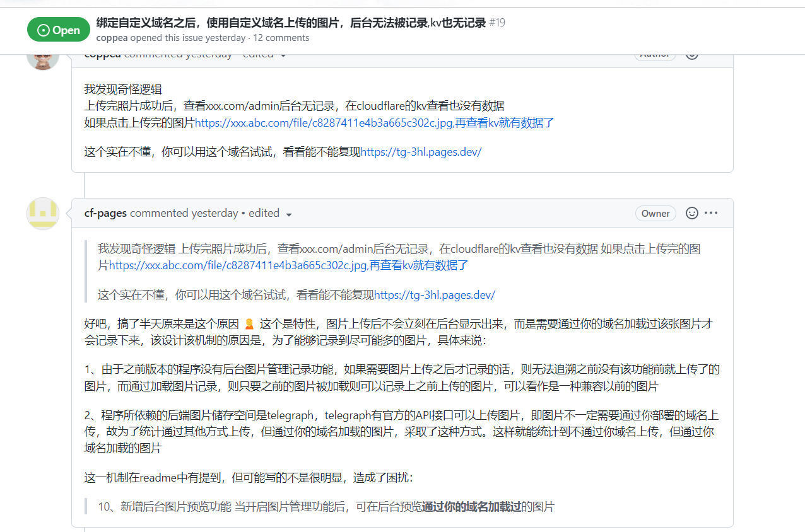Click the facepalm emoji in cf-pages reply
The image size is (805, 532).
point(249,325)
